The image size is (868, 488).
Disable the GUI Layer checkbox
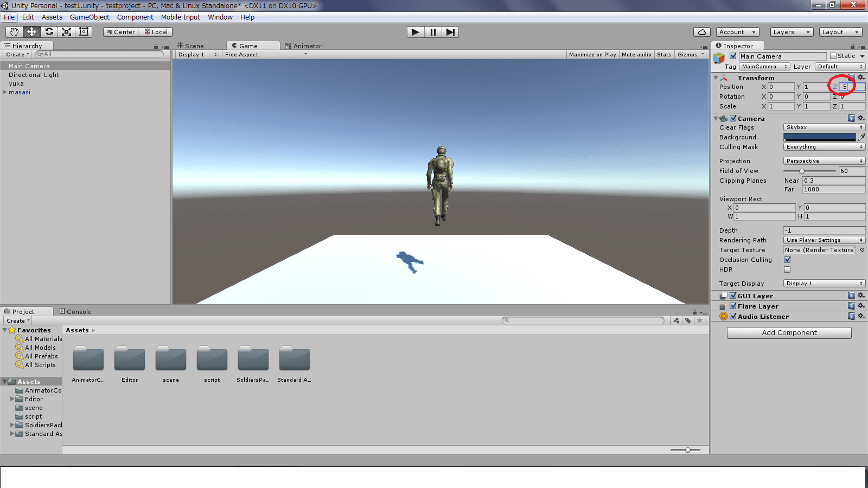(733, 296)
